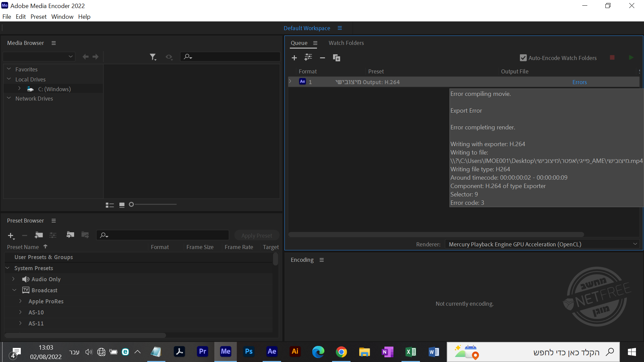
Task: Expand the C: (Windows) drive
Action: coord(19,89)
